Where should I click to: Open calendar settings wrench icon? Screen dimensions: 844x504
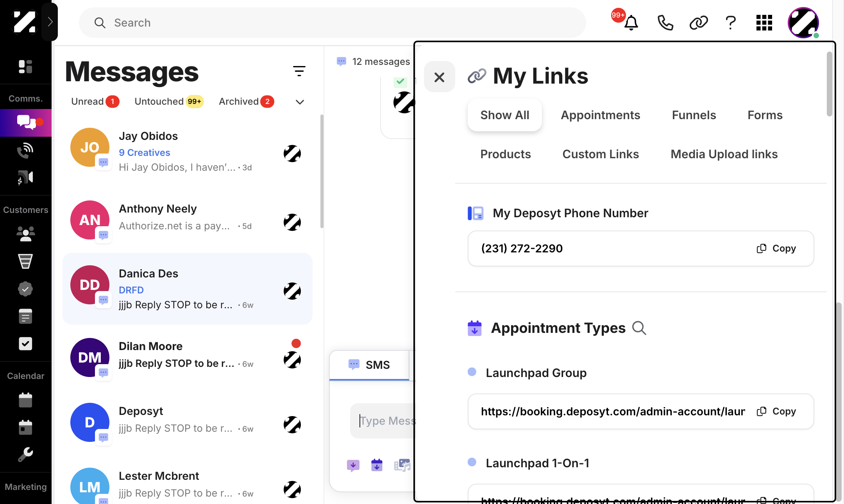(x=25, y=454)
